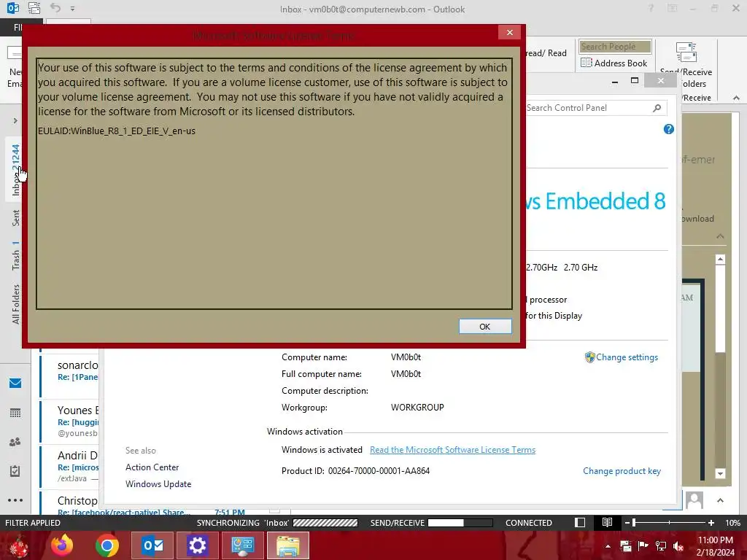Open File Explorer from the taskbar
This screenshot has width=747, height=560.
click(288, 545)
